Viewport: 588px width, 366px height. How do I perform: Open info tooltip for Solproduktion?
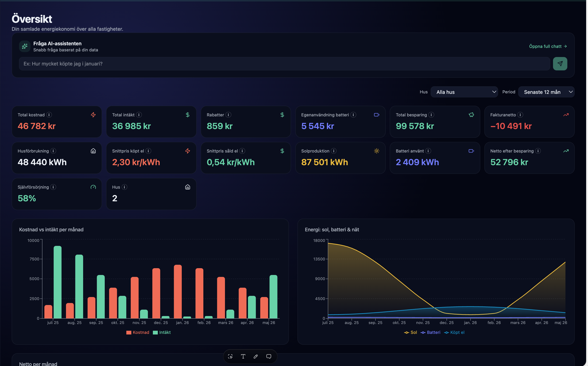pyautogui.click(x=334, y=151)
